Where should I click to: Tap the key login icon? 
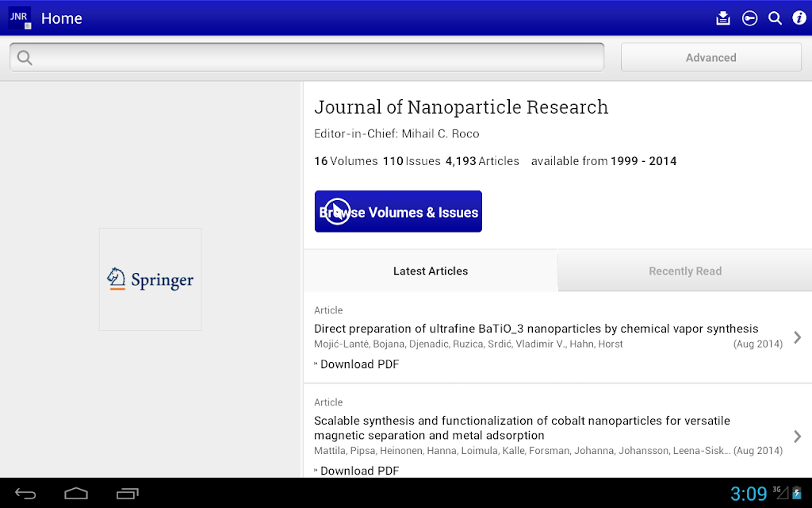[x=749, y=18]
